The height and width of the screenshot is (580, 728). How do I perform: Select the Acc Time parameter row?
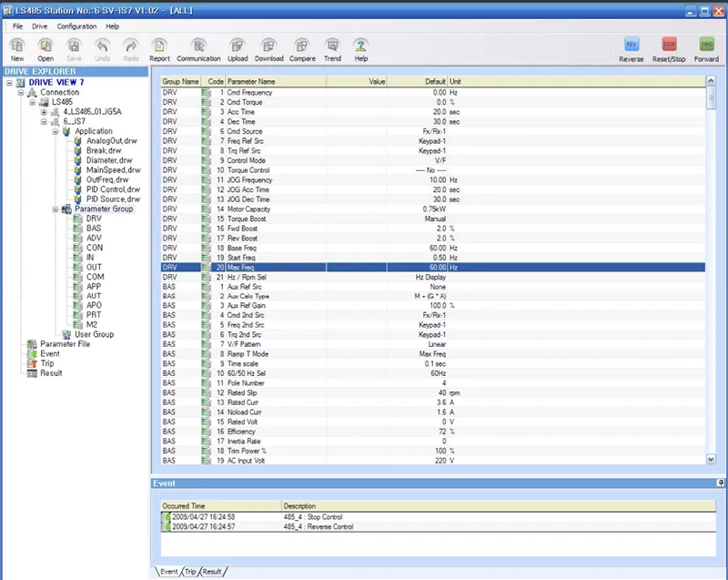242,112
